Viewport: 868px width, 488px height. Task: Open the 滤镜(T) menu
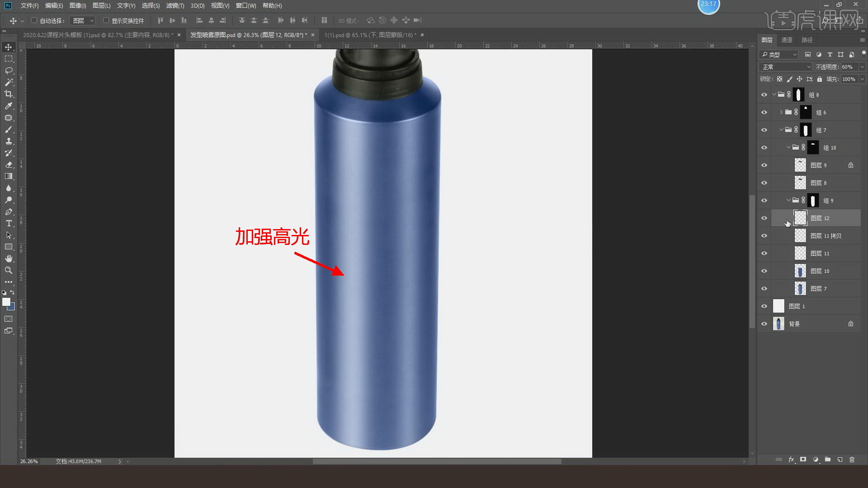pos(175,5)
